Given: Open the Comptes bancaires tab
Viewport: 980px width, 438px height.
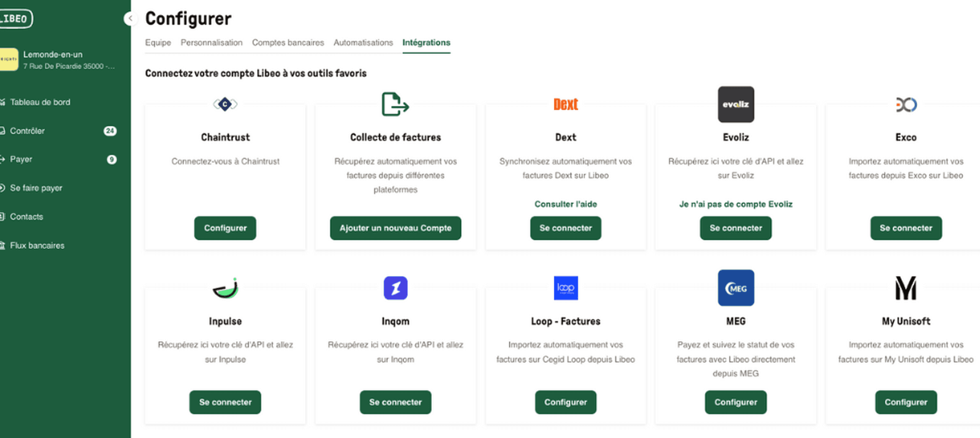Looking at the screenshot, I should tap(288, 42).
